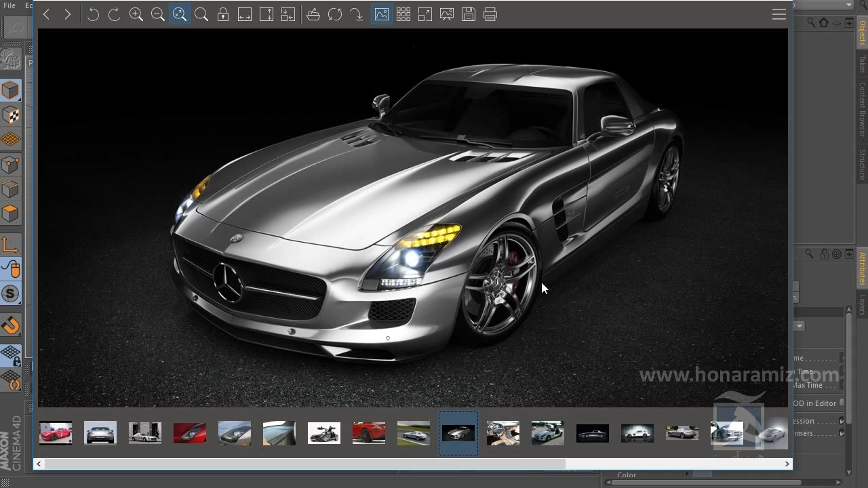Toggle the S snap viewport solo icon
This screenshot has width=868, height=488.
point(10,294)
